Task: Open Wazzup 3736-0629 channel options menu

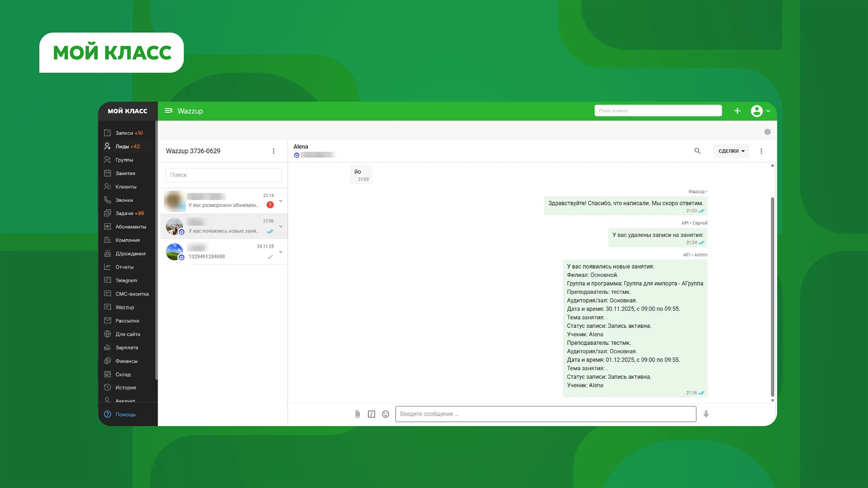Action: pos(274,151)
